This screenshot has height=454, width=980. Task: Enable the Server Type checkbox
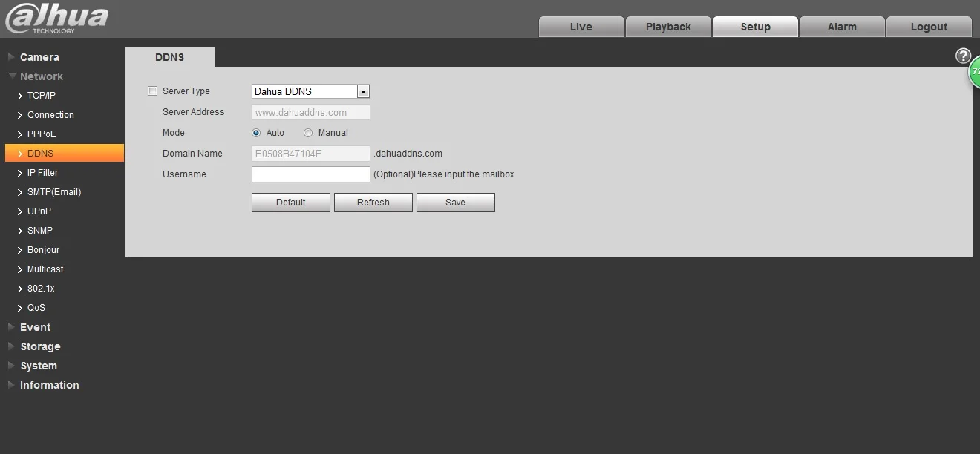(153, 91)
